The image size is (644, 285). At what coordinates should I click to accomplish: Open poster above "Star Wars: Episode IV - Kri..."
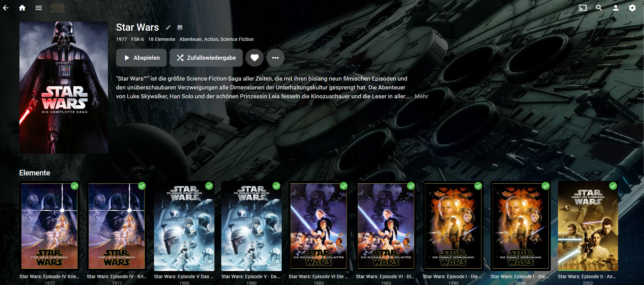click(x=117, y=226)
